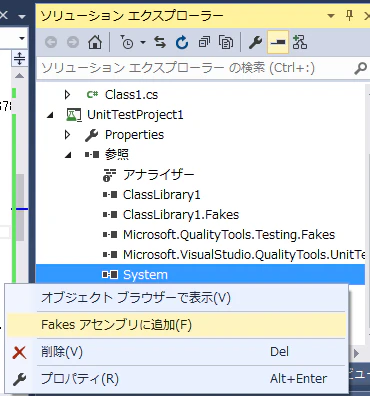The image size is (370, 396).
Task: Toggle the Show All Files icon
Action: (x=226, y=42)
